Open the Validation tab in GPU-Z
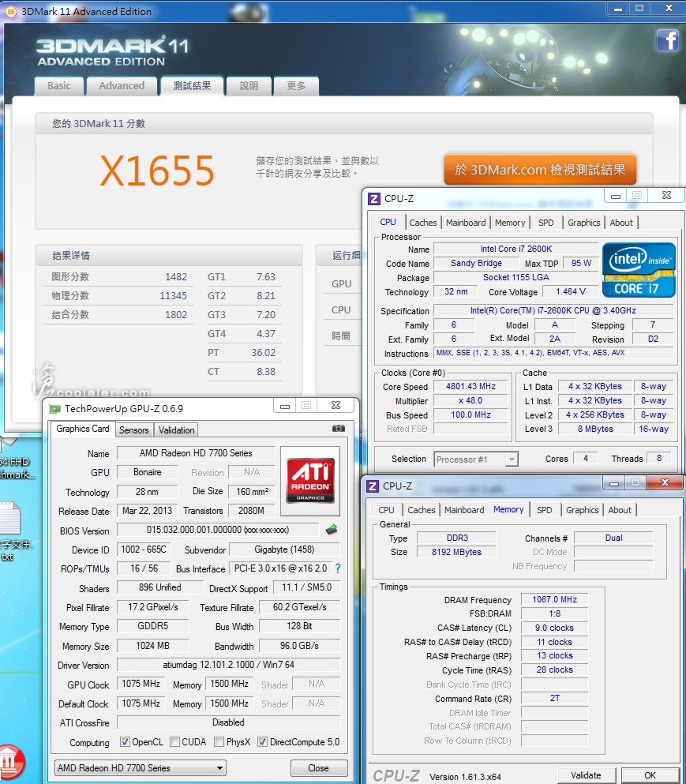This screenshot has width=686, height=784. 177,430
